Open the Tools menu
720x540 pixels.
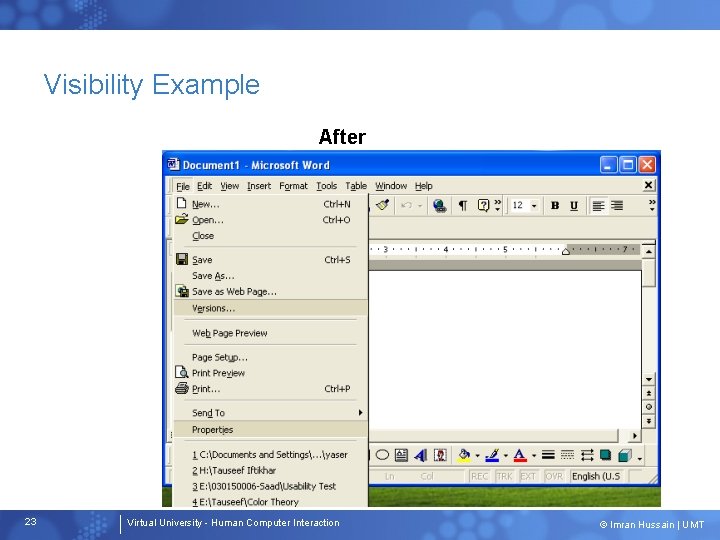click(326, 186)
